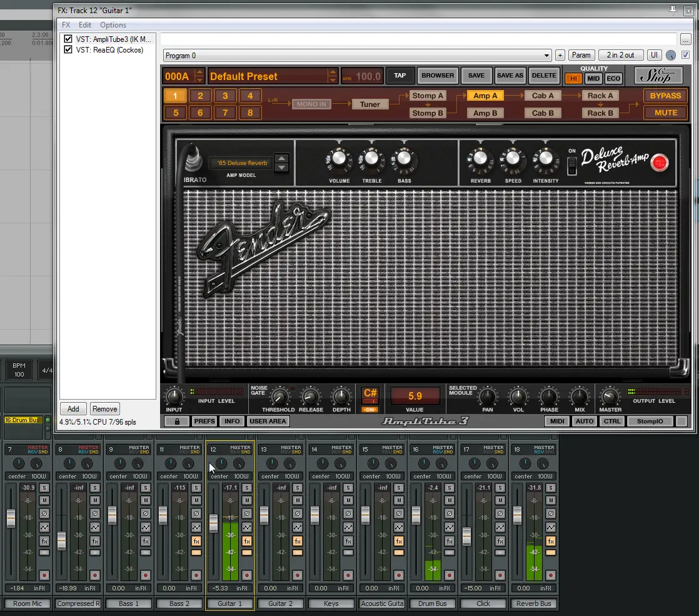Mute the Guitar 1 mixer track
This screenshot has width=699, height=616.
pyautogui.click(x=246, y=500)
